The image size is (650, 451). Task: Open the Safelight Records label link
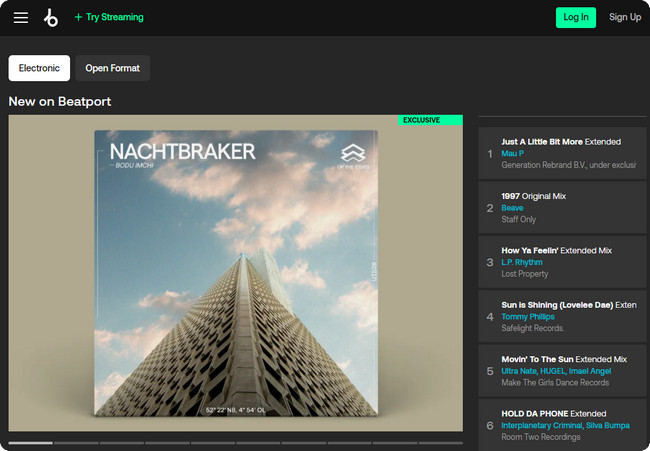click(532, 328)
